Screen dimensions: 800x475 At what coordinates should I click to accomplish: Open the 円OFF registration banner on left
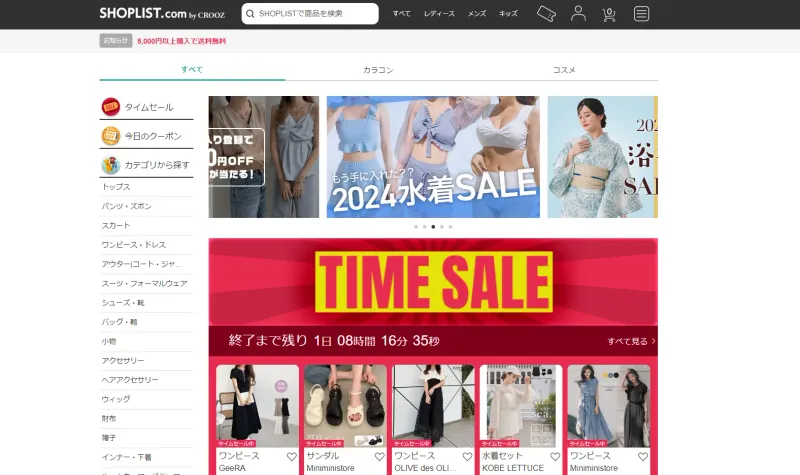(264, 157)
